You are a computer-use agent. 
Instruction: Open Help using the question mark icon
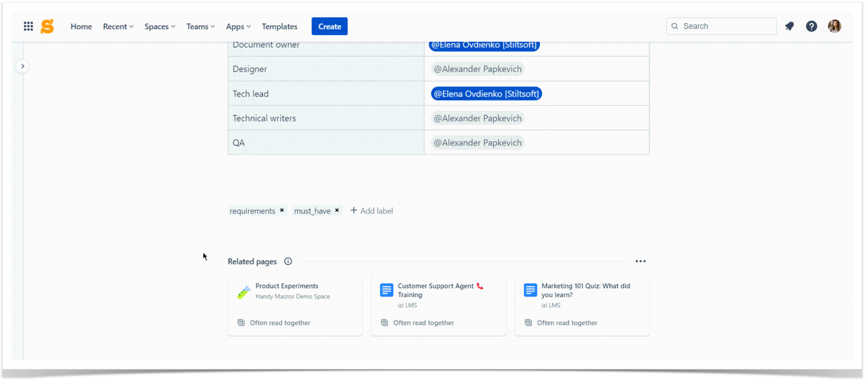[811, 26]
